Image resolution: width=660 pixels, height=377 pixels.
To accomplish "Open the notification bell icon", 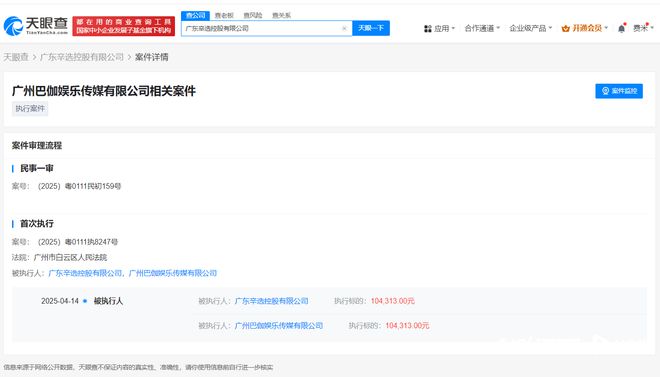I will coord(621,28).
